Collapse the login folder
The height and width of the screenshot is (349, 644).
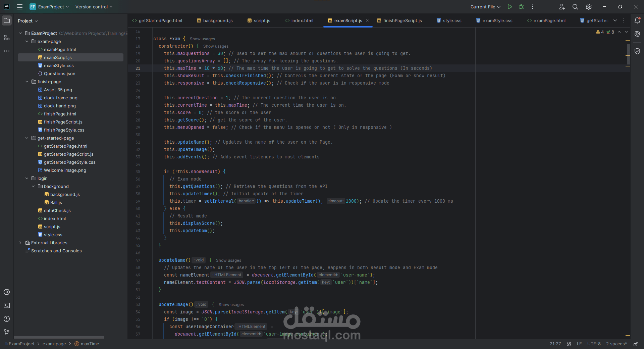tap(27, 178)
